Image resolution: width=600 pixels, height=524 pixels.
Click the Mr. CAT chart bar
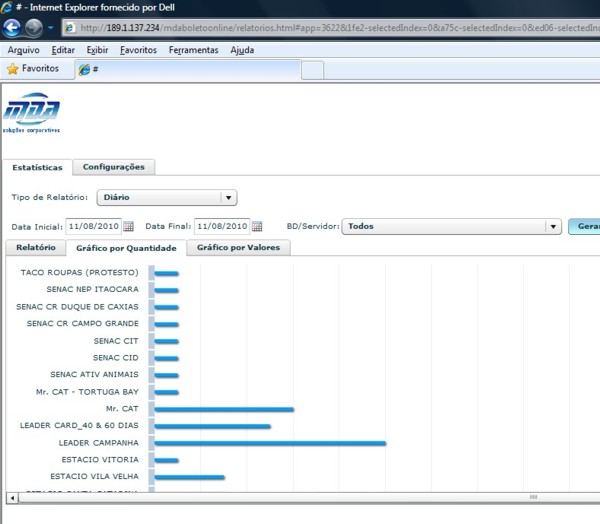click(x=224, y=410)
